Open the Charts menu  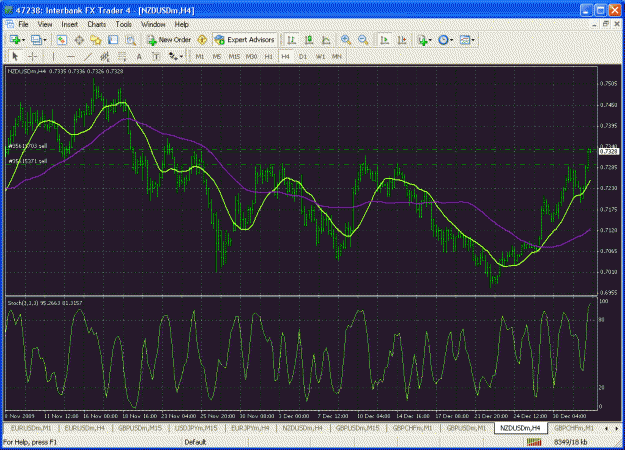point(97,24)
